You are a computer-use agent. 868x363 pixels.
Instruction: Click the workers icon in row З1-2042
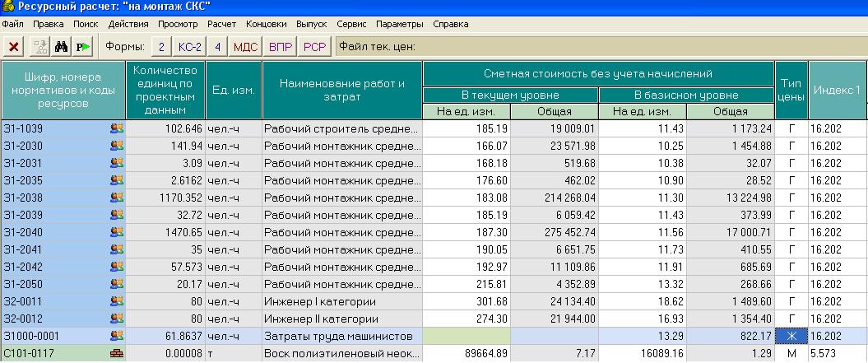(117, 267)
